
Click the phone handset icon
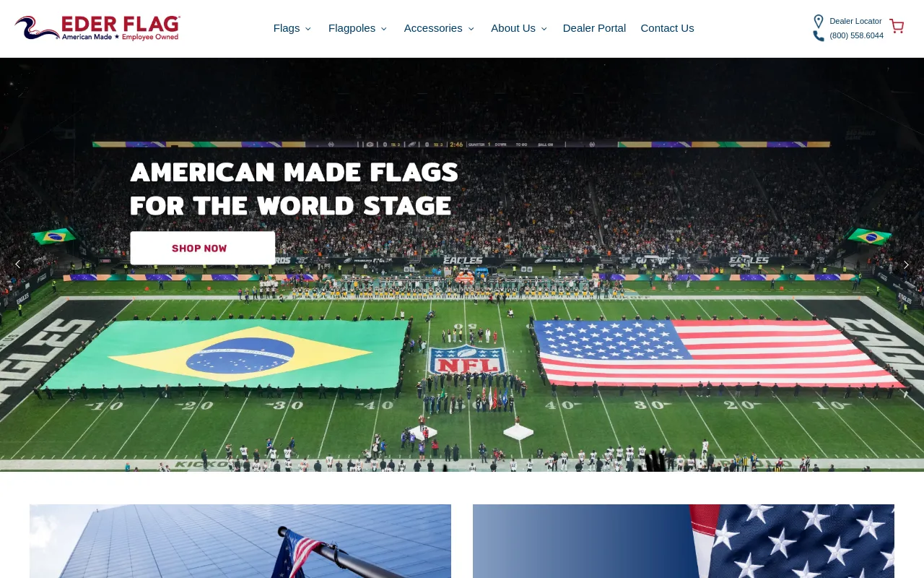[x=819, y=36]
